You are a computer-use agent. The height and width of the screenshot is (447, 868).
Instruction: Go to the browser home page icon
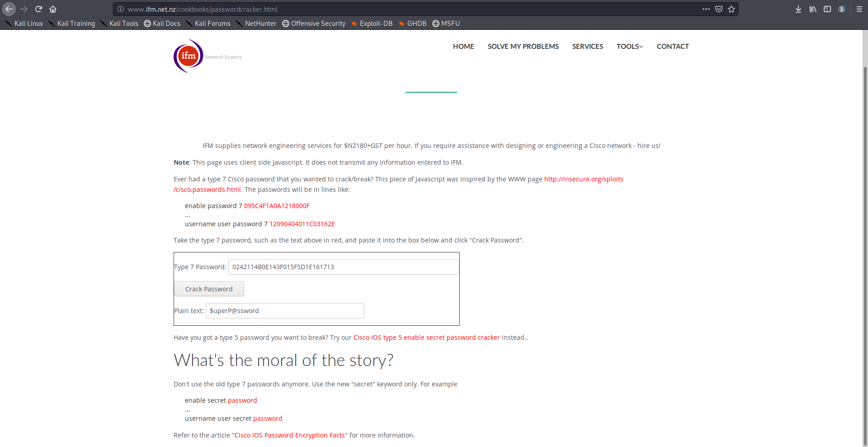(x=53, y=9)
